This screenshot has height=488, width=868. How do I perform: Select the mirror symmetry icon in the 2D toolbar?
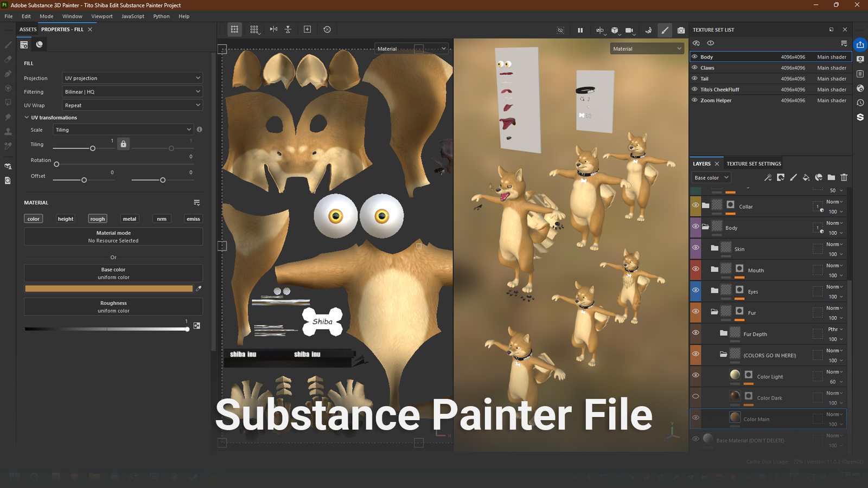[273, 30]
